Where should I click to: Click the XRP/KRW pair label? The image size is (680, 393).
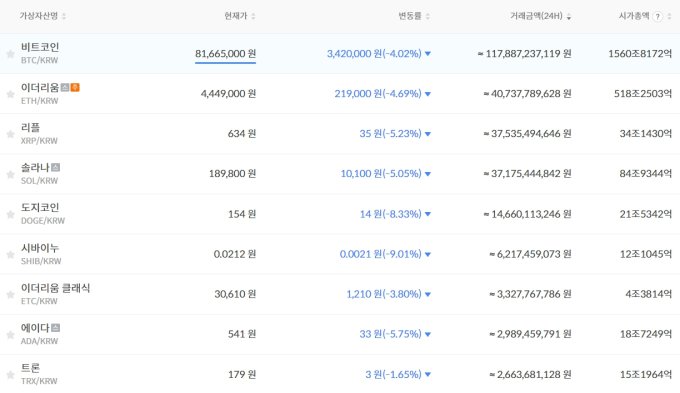click(x=39, y=141)
